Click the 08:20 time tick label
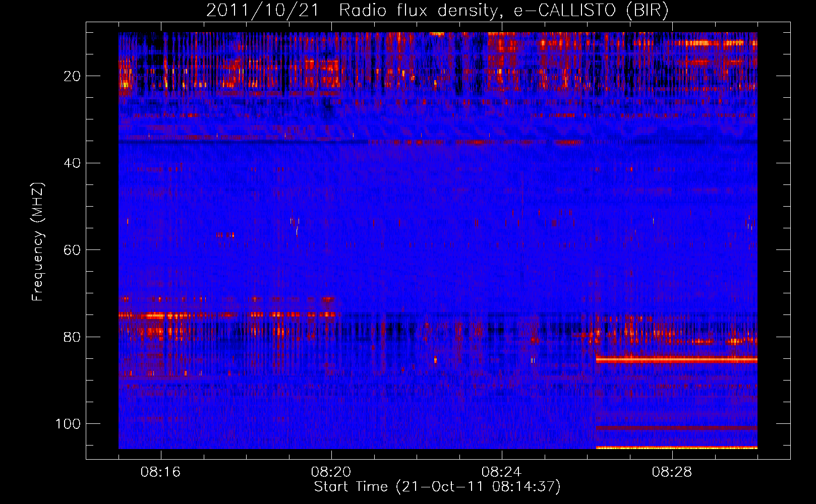This screenshot has height=504, width=816. 331,472
